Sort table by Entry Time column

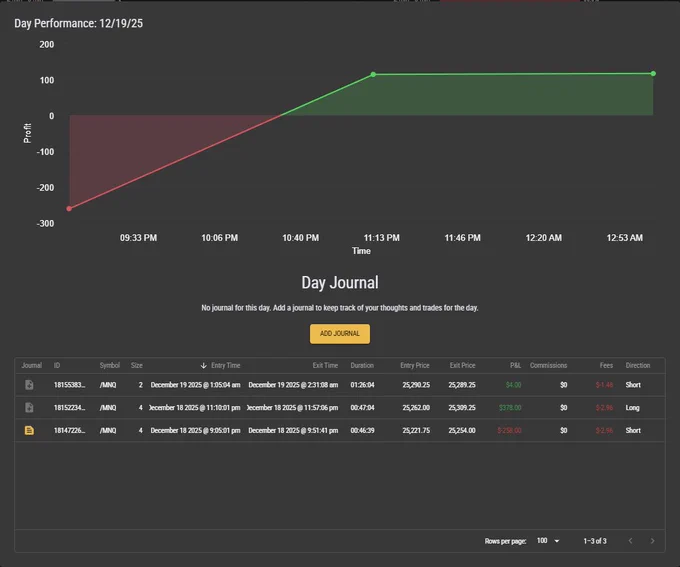[226, 365]
